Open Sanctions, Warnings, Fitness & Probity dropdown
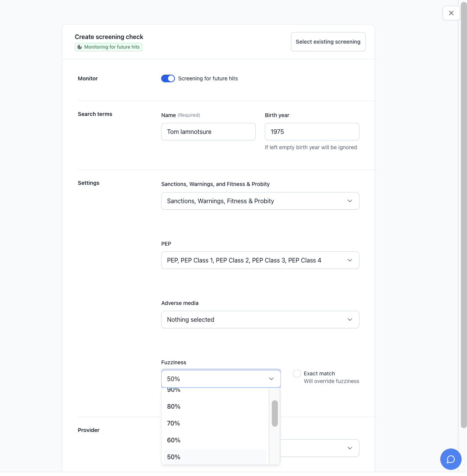 tap(260, 201)
